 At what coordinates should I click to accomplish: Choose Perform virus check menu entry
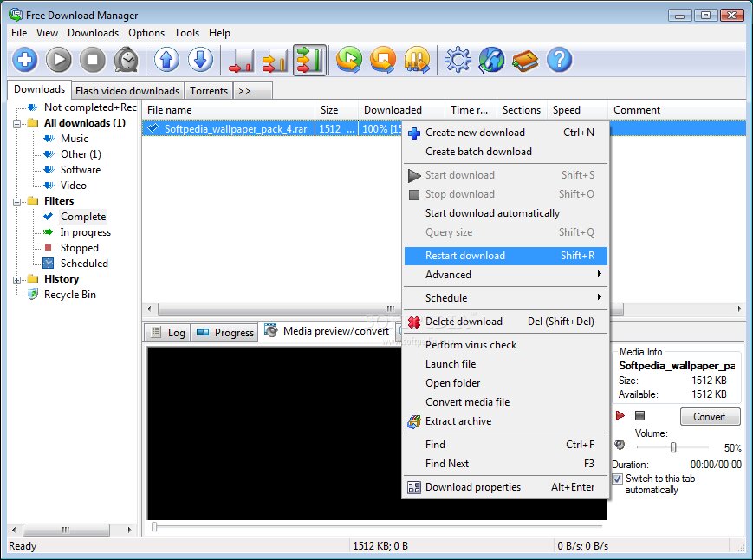pos(506,345)
